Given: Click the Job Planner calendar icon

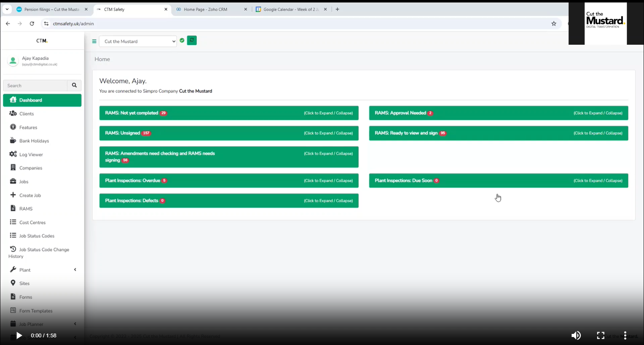Looking at the screenshot, I should click(x=13, y=324).
